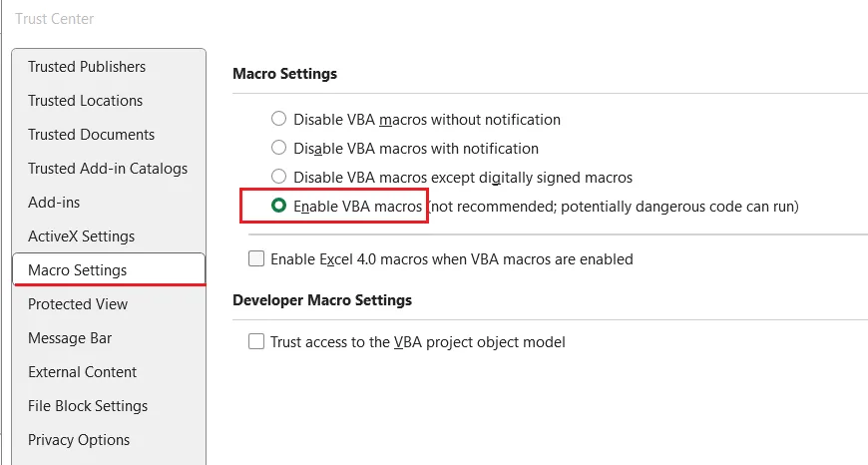This screenshot has width=868, height=465.
Task: Select the Enable VBA macros radio button
Action: (x=279, y=207)
